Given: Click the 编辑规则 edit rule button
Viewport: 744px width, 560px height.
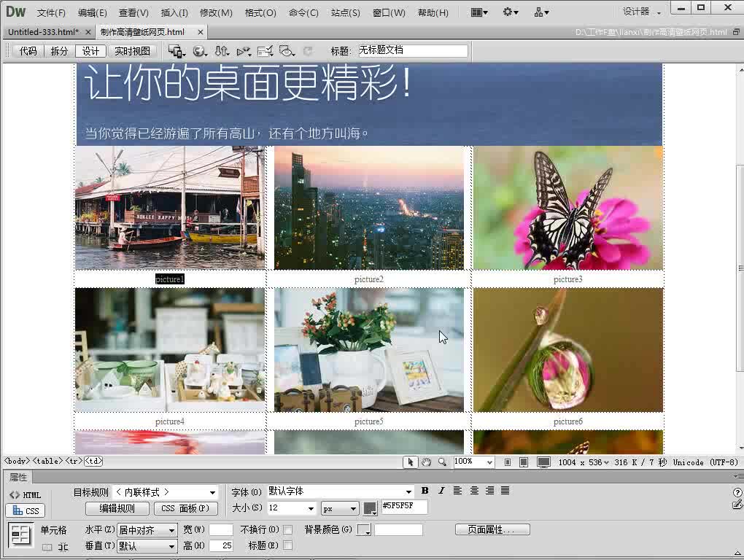Looking at the screenshot, I should (x=117, y=508).
